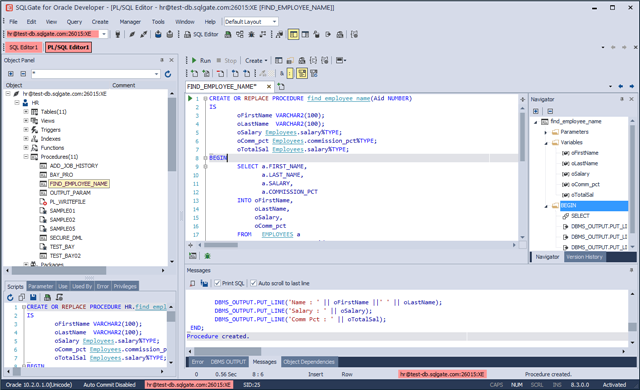
Task: Open the Privileges tab
Action: click(x=125, y=286)
